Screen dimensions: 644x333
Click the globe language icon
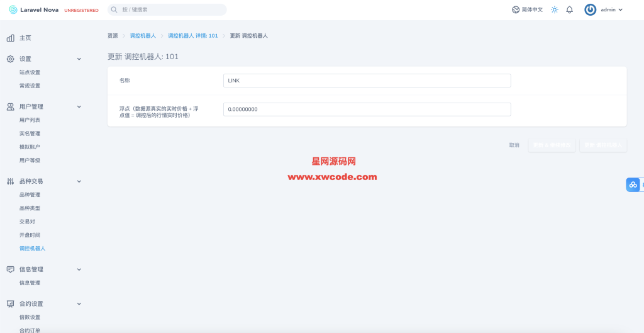516,9
